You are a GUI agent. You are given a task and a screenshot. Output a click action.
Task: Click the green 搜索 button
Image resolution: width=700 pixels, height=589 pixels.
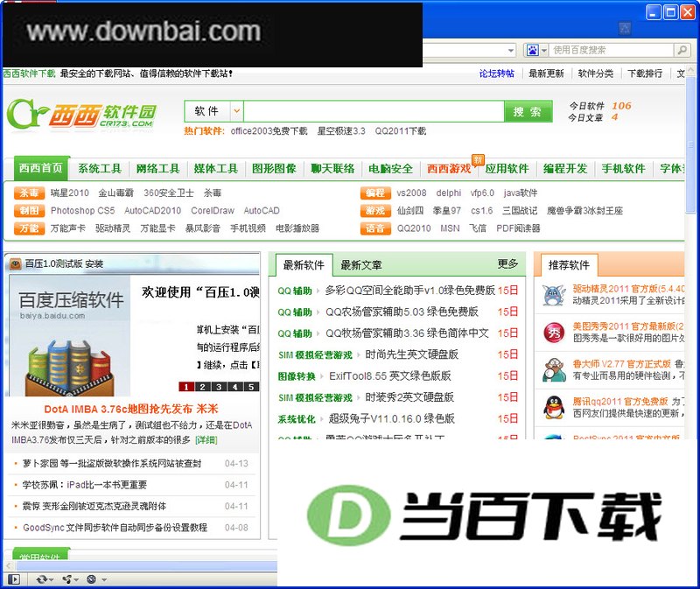(528, 111)
